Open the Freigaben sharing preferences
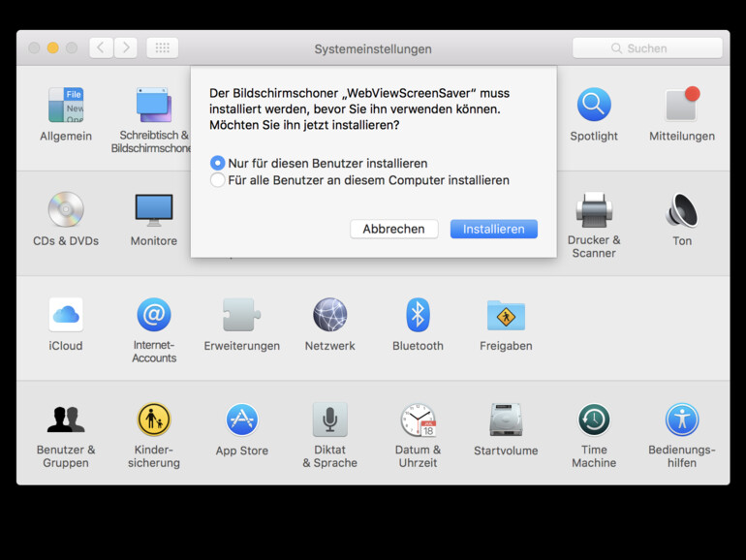 (x=506, y=315)
